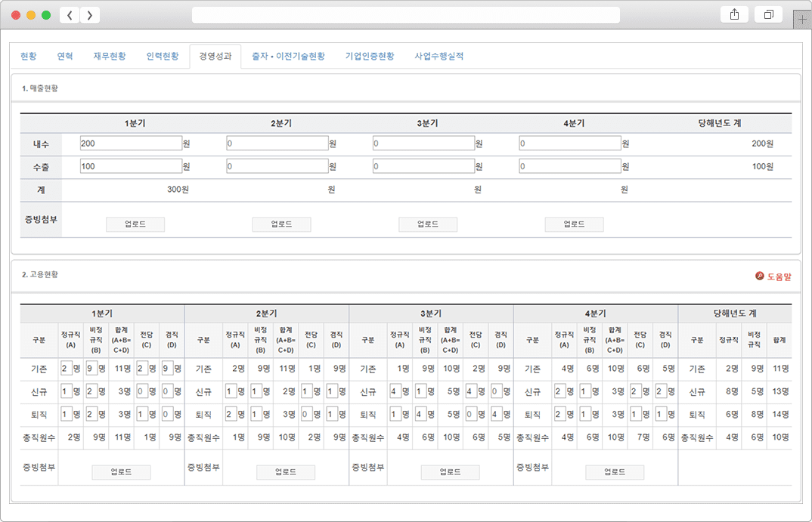The width and height of the screenshot is (812, 522).
Task: Select the 수출 4분기 sales input
Action: [570, 166]
